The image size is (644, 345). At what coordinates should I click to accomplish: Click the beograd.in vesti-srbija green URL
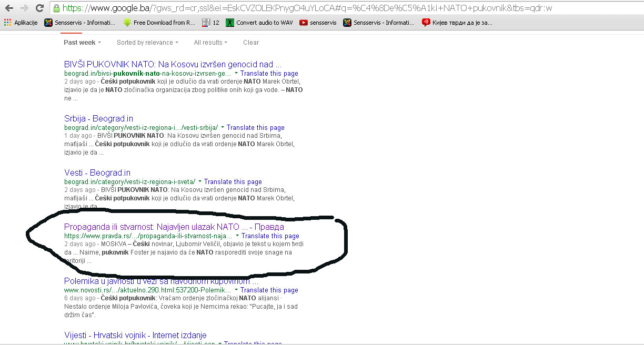pos(141,128)
